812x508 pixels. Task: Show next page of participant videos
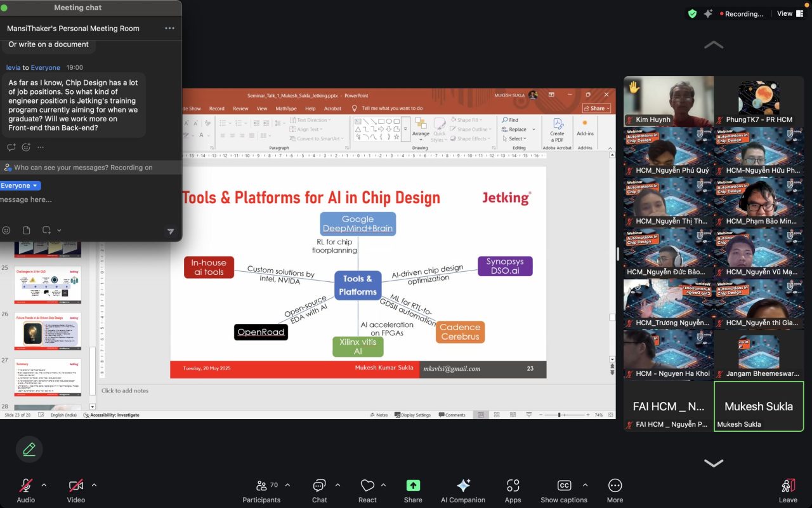(x=714, y=463)
